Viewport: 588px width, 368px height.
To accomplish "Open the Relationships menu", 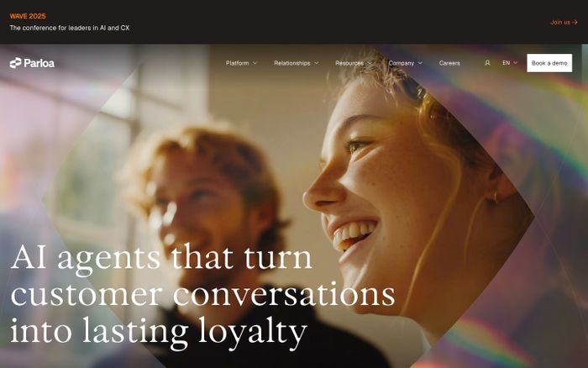I will point(297,63).
